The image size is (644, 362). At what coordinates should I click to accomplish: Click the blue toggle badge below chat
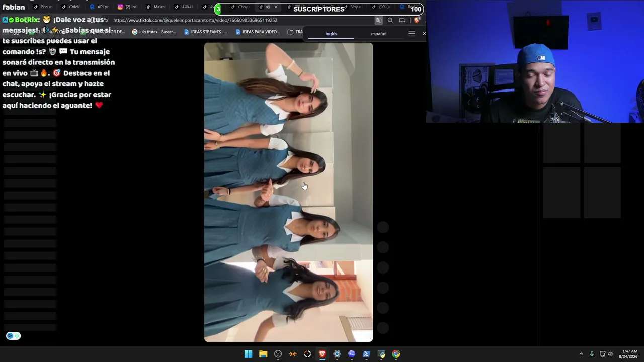click(x=13, y=336)
